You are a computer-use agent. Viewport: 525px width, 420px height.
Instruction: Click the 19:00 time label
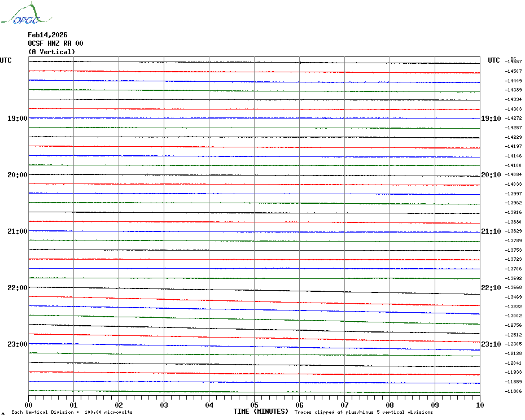pos(17,118)
